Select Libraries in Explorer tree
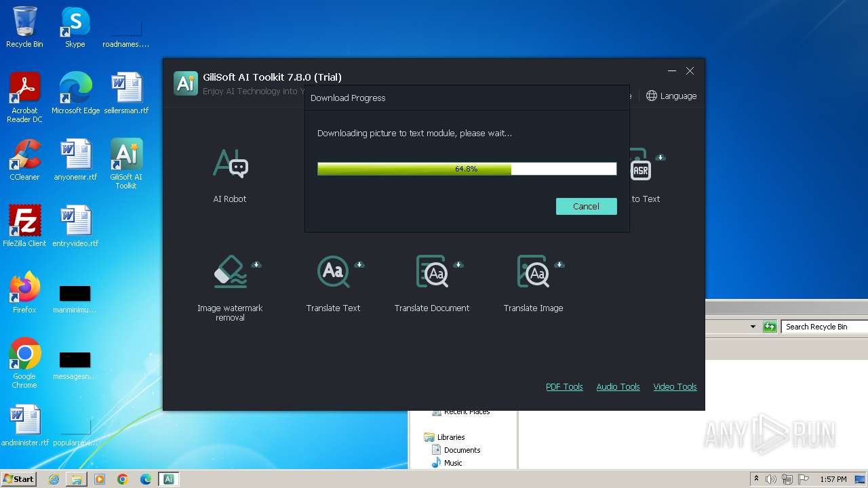The height and width of the screenshot is (488, 868). (445, 437)
